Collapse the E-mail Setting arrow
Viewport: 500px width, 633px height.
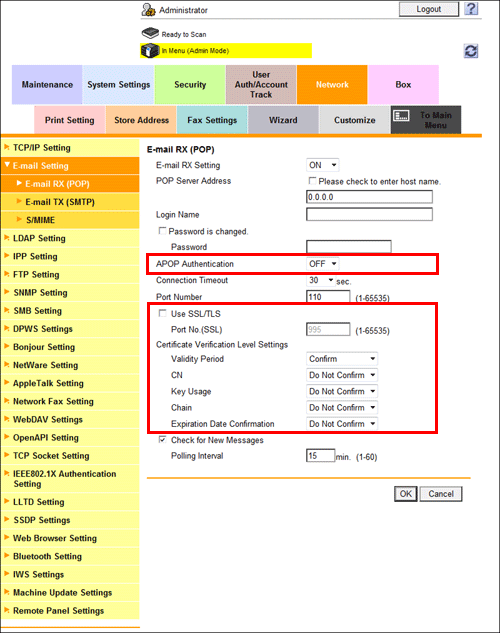coord(7,165)
